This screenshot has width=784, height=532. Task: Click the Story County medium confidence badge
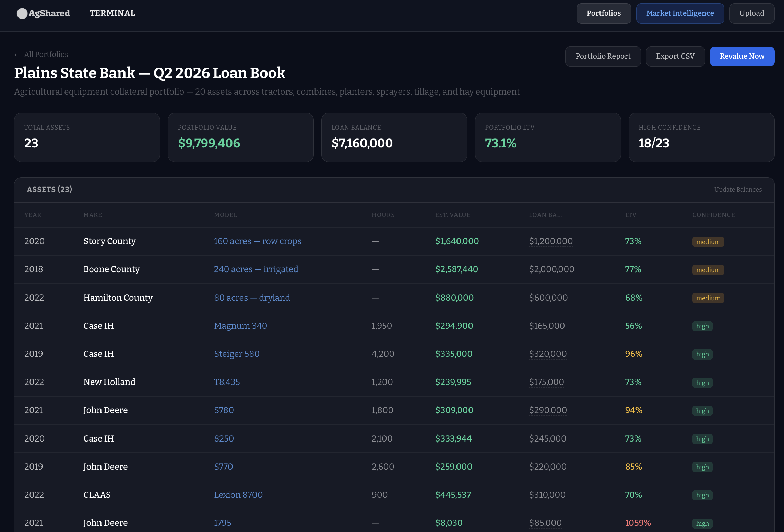708,242
